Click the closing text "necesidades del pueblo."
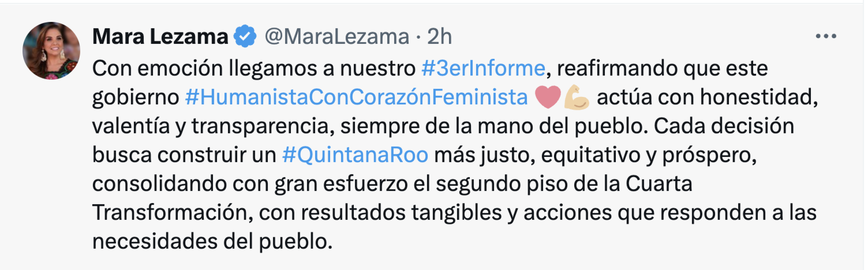The width and height of the screenshot is (868, 270). [x=212, y=241]
